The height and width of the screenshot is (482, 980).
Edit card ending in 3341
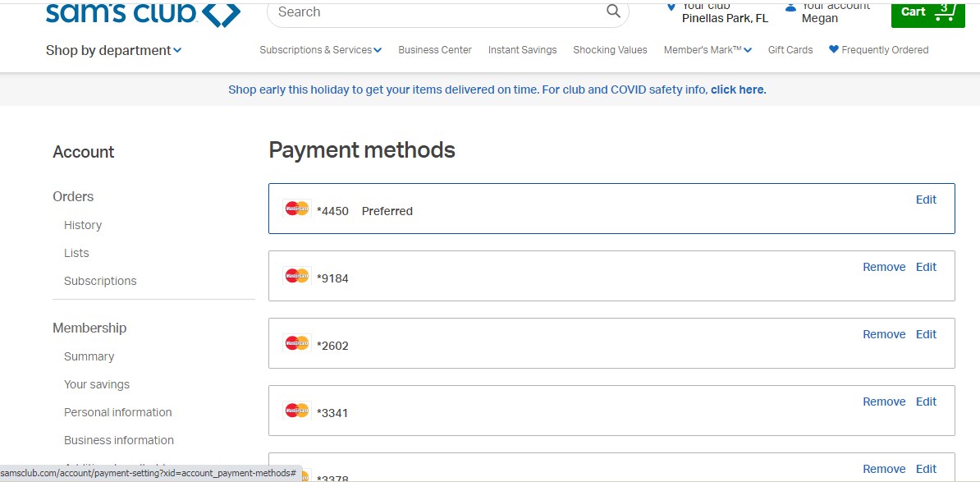[927, 402]
